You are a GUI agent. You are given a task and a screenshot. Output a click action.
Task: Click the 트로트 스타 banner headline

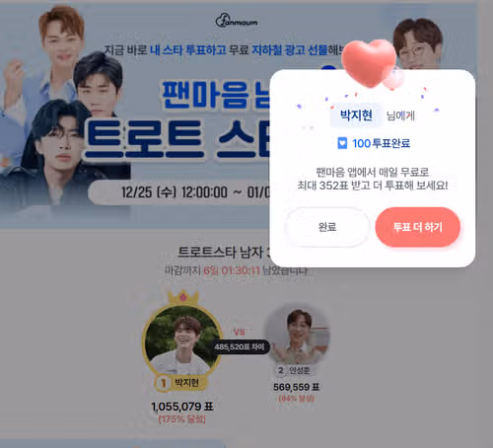coord(177,139)
